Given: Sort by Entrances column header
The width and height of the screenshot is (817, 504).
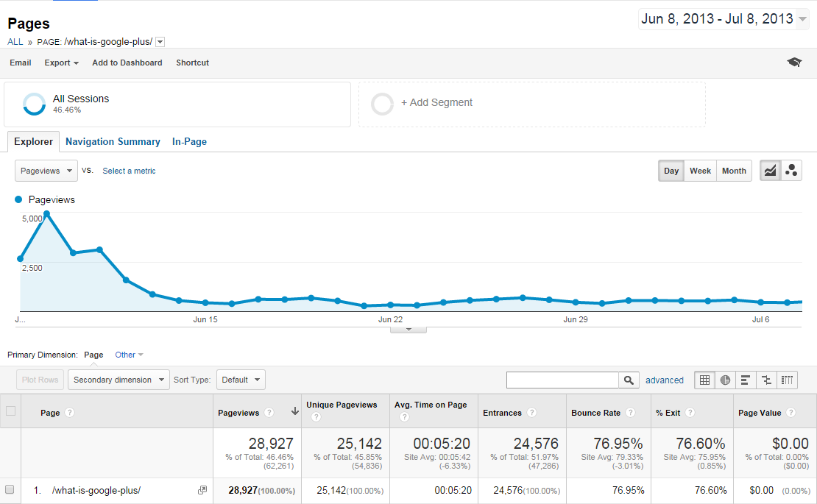Looking at the screenshot, I should click(x=502, y=413).
